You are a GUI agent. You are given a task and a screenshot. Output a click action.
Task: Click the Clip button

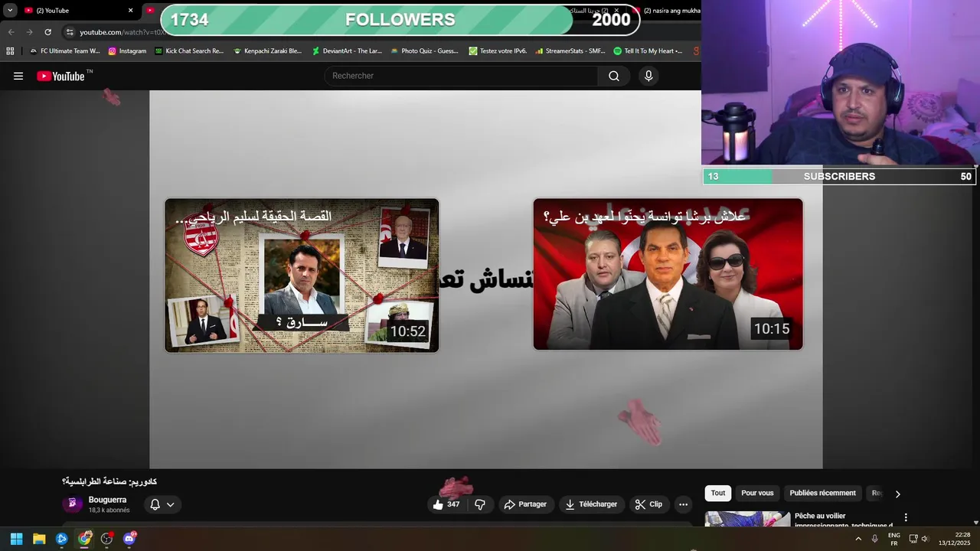648,504
